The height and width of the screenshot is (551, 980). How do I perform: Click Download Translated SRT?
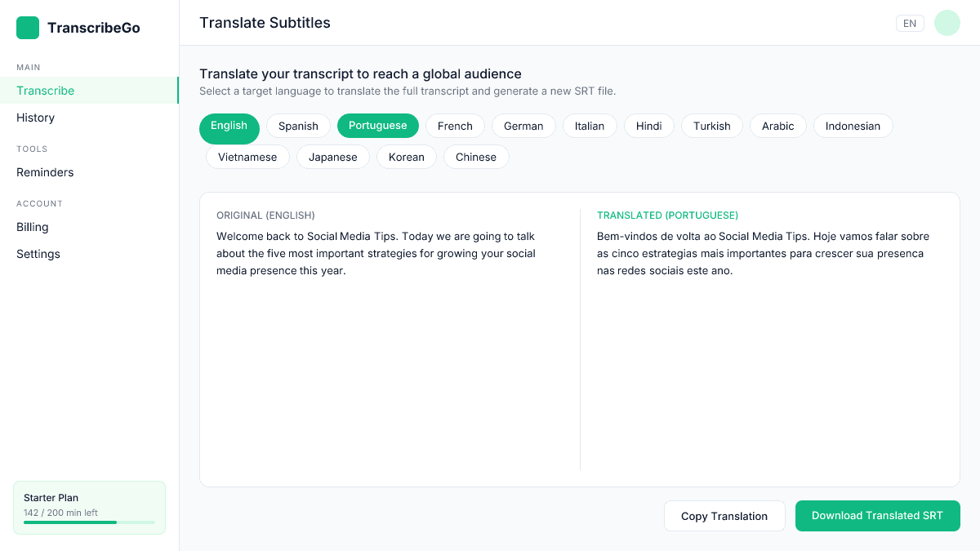[x=877, y=516]
